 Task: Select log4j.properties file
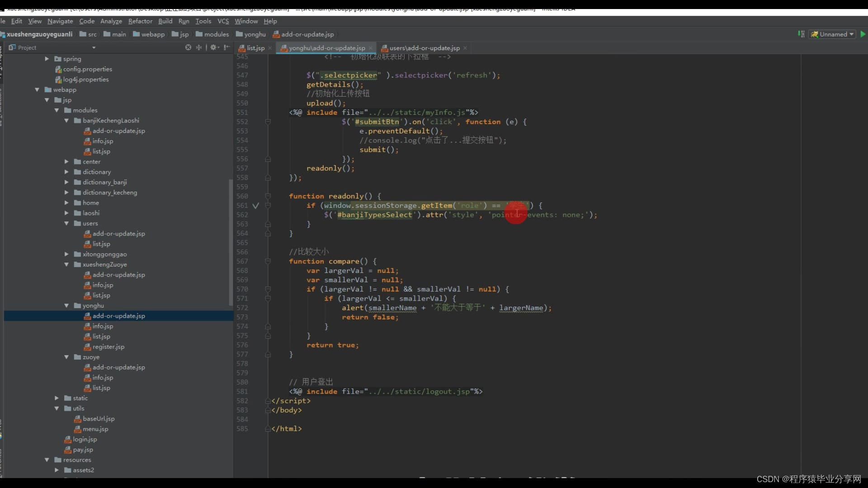(82, 80)
